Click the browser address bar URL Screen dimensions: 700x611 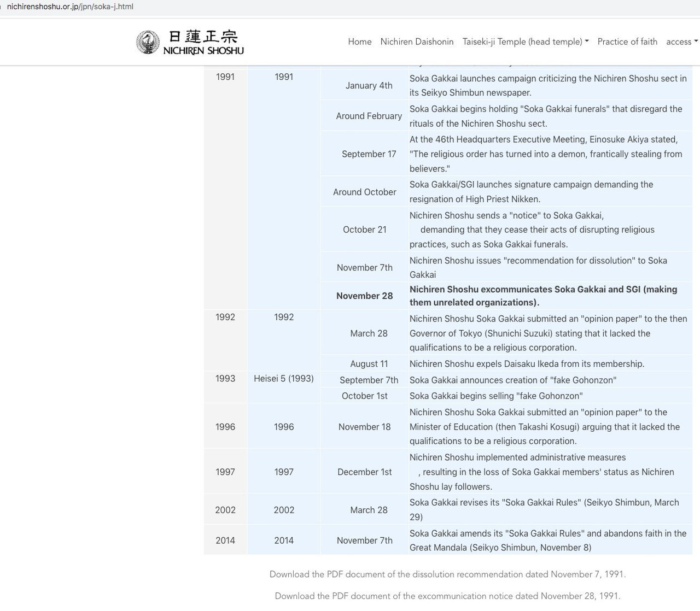(70, 7)
